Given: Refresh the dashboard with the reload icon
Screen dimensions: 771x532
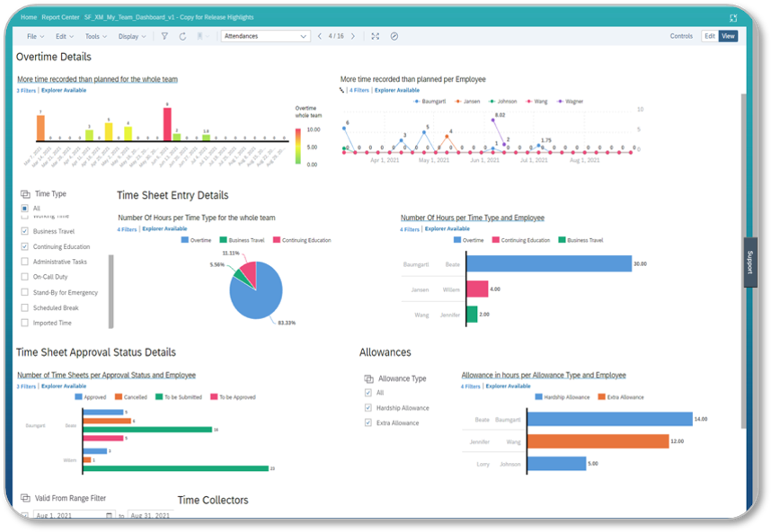Looking at the screenshot, I should click(182, 36).
